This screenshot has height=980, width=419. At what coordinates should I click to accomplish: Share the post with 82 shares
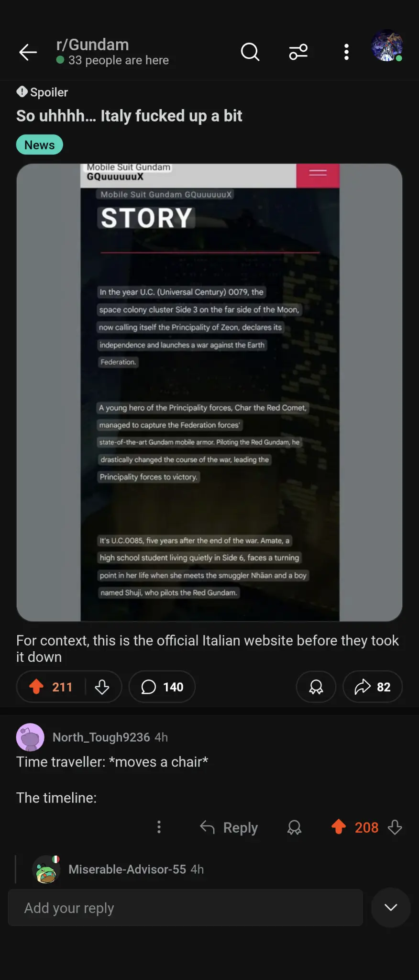[372, 687]
